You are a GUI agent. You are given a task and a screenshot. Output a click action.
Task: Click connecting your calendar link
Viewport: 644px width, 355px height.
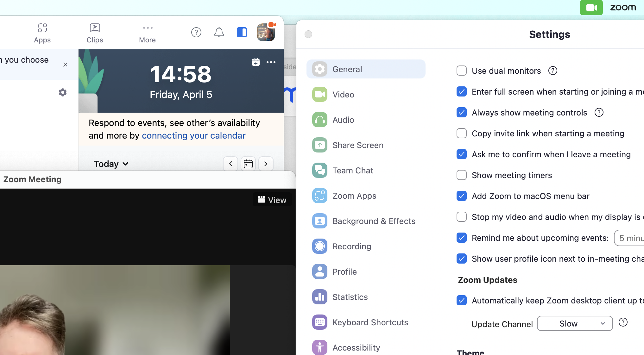click(x=193, y=135)
